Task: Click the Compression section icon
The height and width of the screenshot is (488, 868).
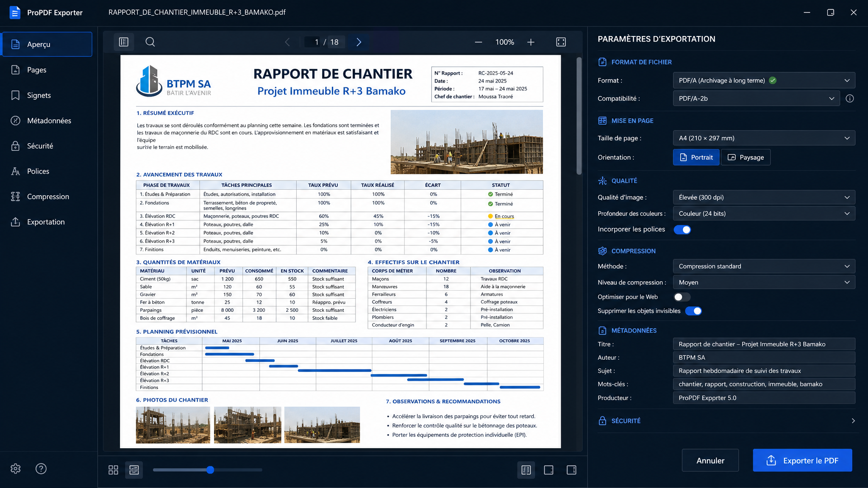Action: click(602, 251)
